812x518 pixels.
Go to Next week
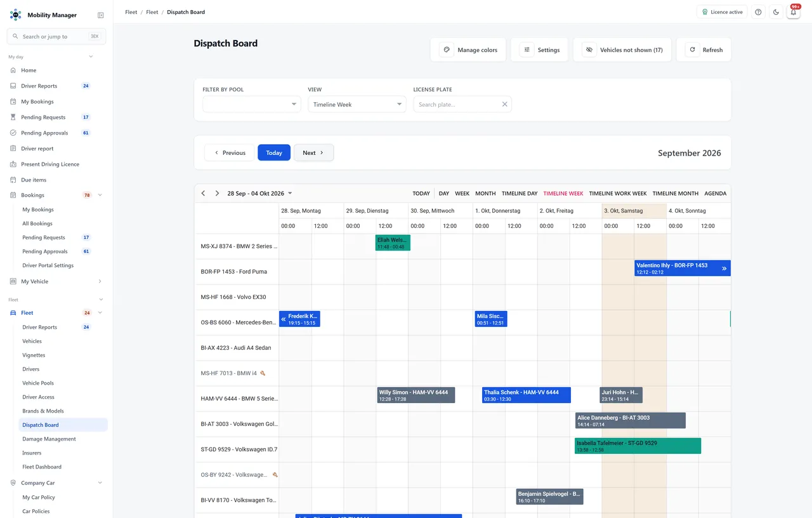click(313, 152)
